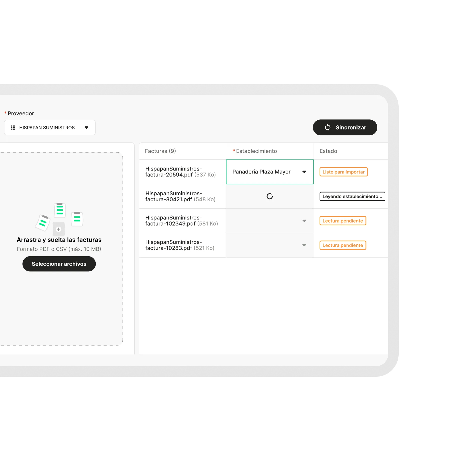Click the Estado column header
The height and width of the screenshot is (461, 476).
328,151
